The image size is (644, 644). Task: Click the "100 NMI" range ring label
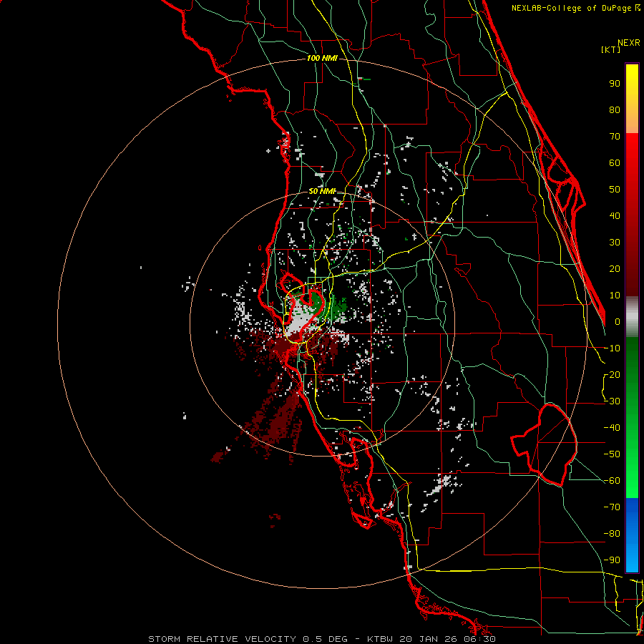coord(322,59)
